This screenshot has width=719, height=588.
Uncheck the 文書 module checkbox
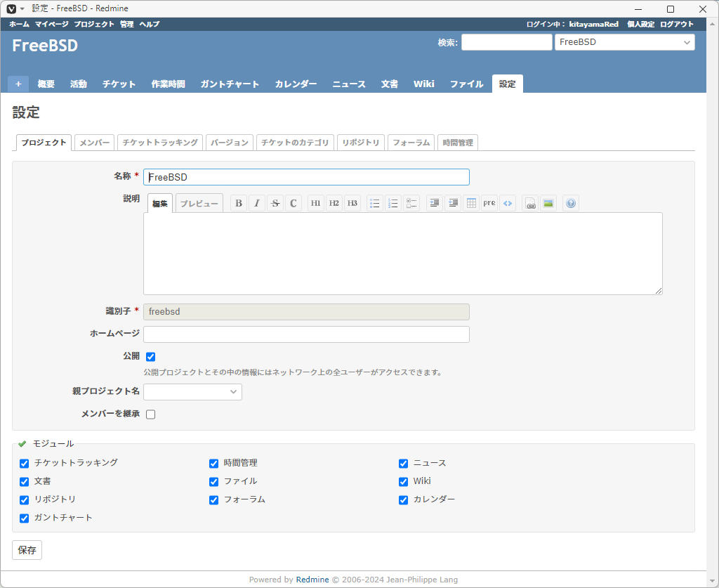(25, 482)
